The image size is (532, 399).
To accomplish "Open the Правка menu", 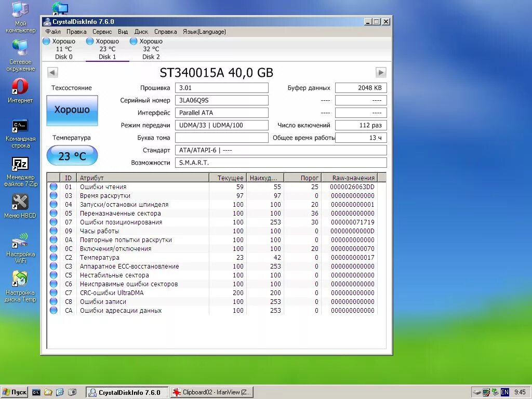I will [x=76, y=32].
